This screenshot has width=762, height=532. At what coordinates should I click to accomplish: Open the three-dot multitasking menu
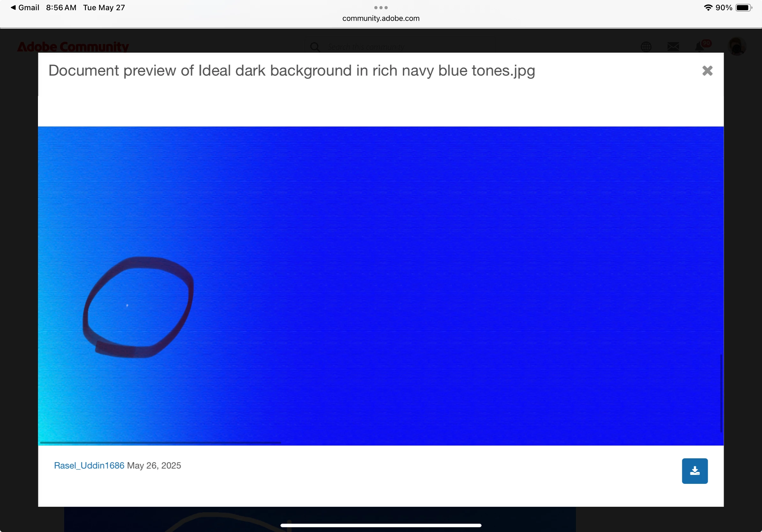coord(381,7)
